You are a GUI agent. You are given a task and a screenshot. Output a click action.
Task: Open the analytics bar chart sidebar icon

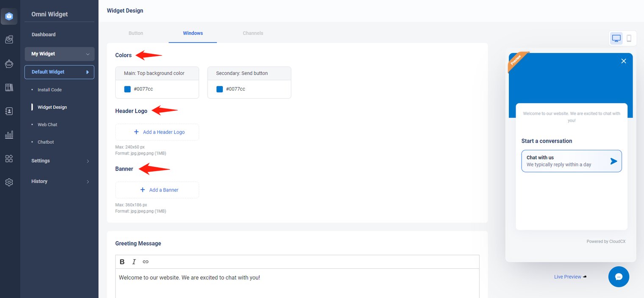9,135
